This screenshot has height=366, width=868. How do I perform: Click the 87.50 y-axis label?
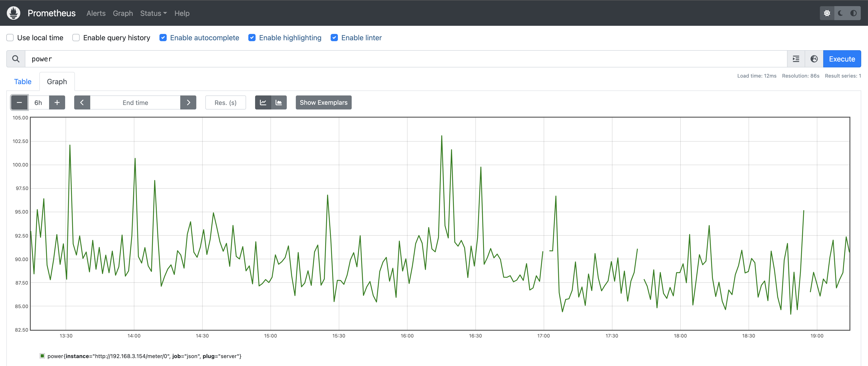click(21, 283)
